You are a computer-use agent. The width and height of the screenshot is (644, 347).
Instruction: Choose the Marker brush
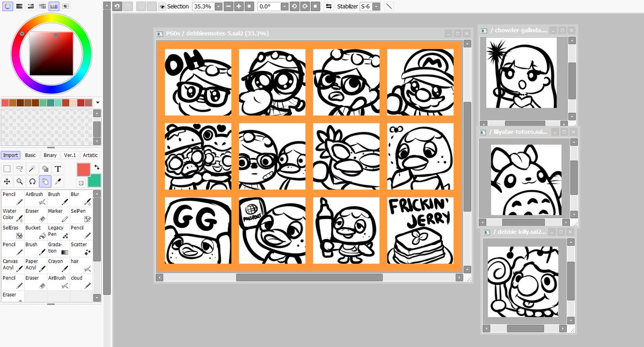point(58,215)
